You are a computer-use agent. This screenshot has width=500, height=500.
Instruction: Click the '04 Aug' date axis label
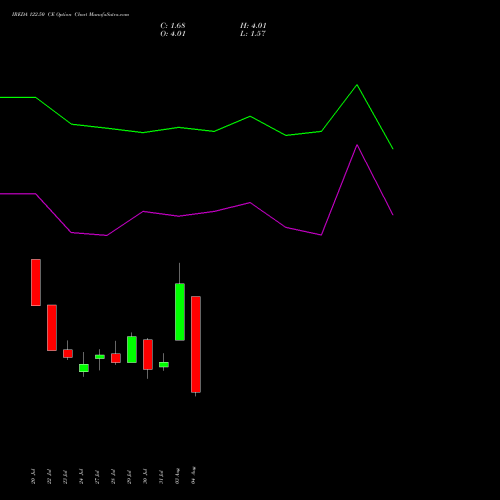(193, 475)
